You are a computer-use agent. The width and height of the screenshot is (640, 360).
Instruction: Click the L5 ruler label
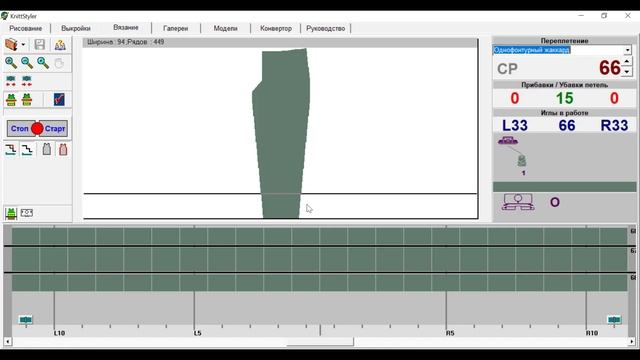coord(198,333)
